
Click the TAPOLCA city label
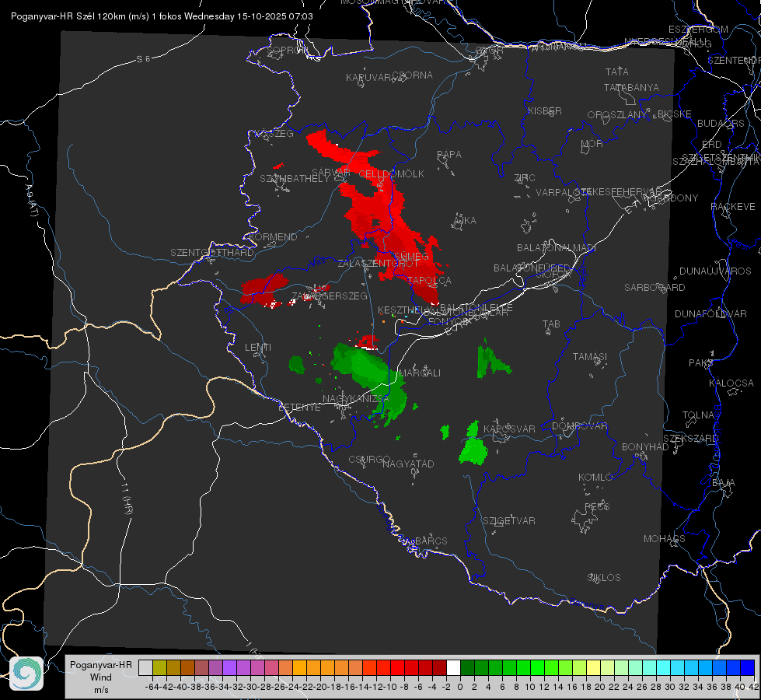(430, 280)
